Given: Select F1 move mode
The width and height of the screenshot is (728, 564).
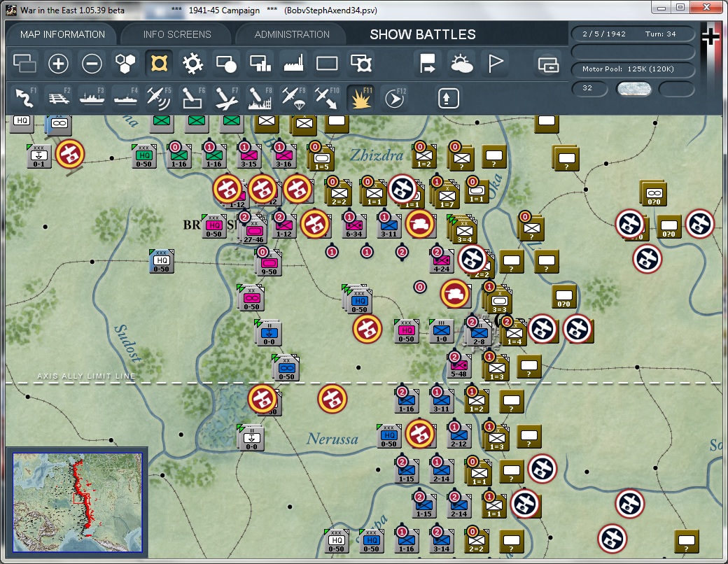Looking at the screenshot, I should (x=24, y=98).
